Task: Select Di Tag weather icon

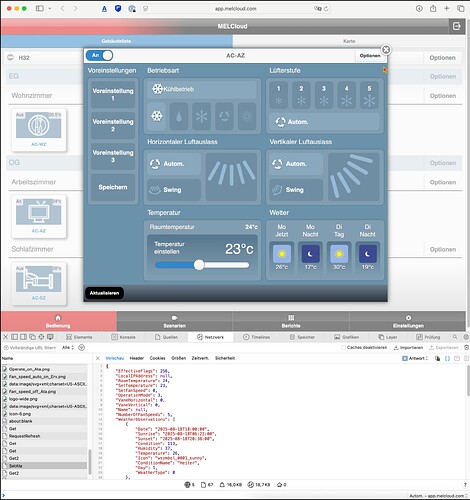Action: click(x=339, y=254)
